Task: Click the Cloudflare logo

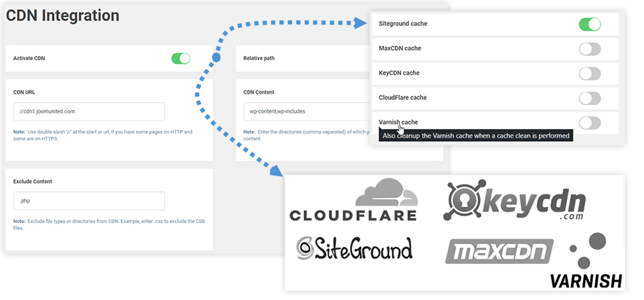Action: [x=353, y=200]
